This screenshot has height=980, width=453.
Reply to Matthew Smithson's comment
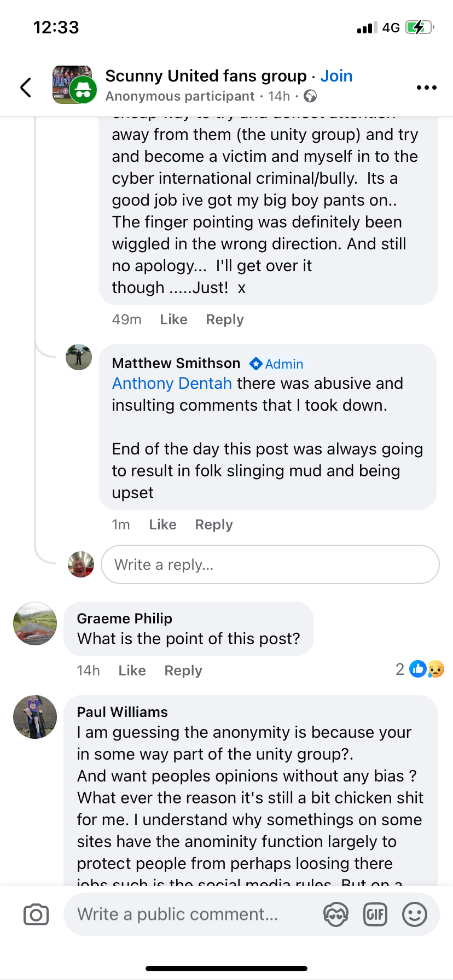coord(214,524)
